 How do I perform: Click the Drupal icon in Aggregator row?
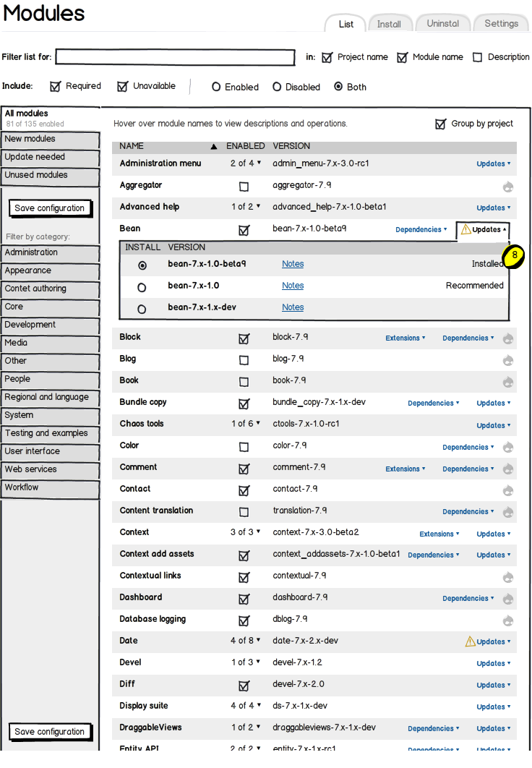click(508, 187)
